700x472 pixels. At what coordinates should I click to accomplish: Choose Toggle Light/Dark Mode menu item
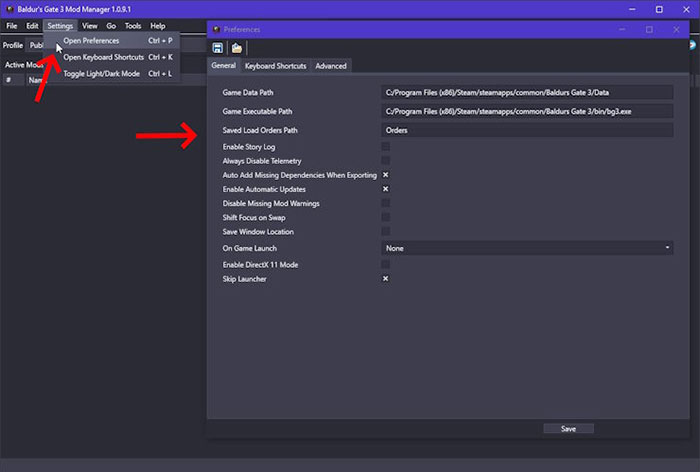pos(101,73)
